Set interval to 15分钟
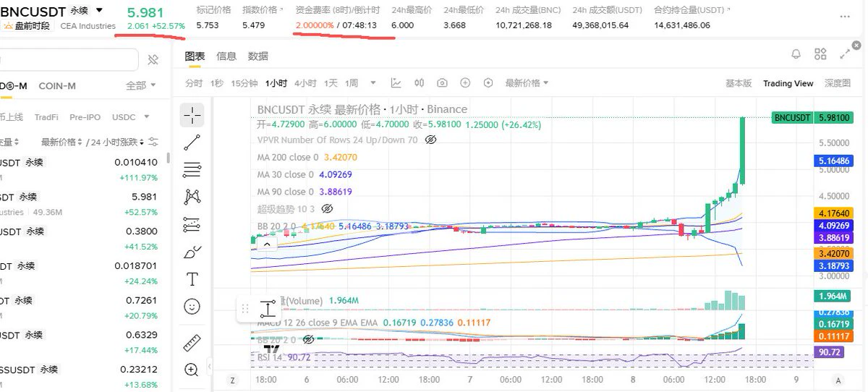This screenshot has width=868, height=392. coord(244,83)
